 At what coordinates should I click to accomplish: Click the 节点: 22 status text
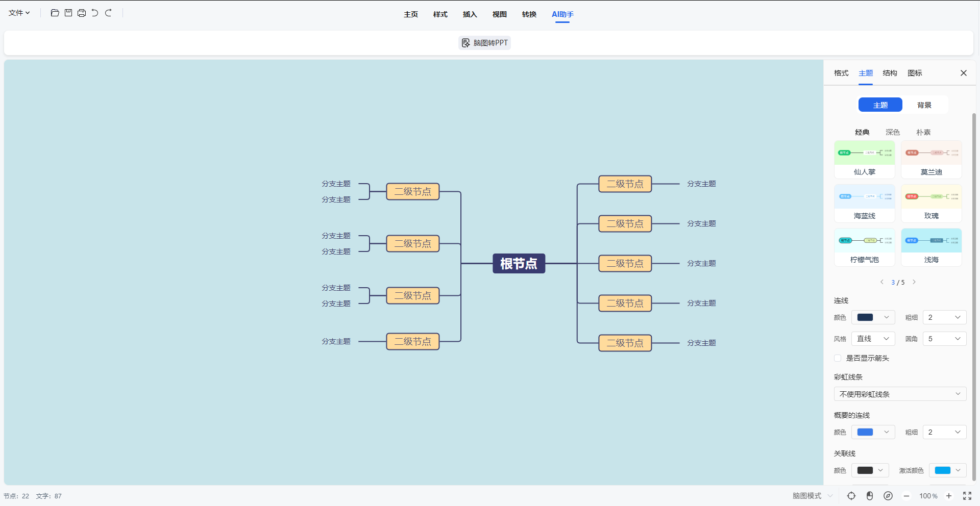click(x=16, y=496)
